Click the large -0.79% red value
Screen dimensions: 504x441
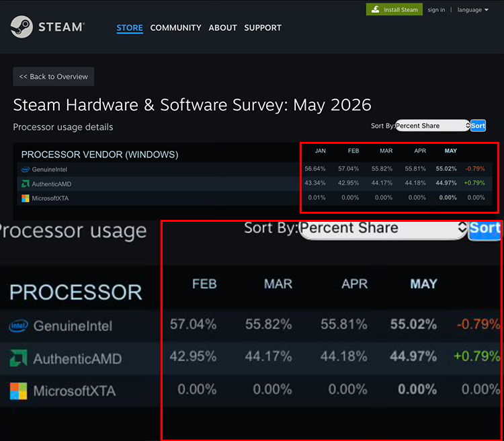click(x=478, y=324)
